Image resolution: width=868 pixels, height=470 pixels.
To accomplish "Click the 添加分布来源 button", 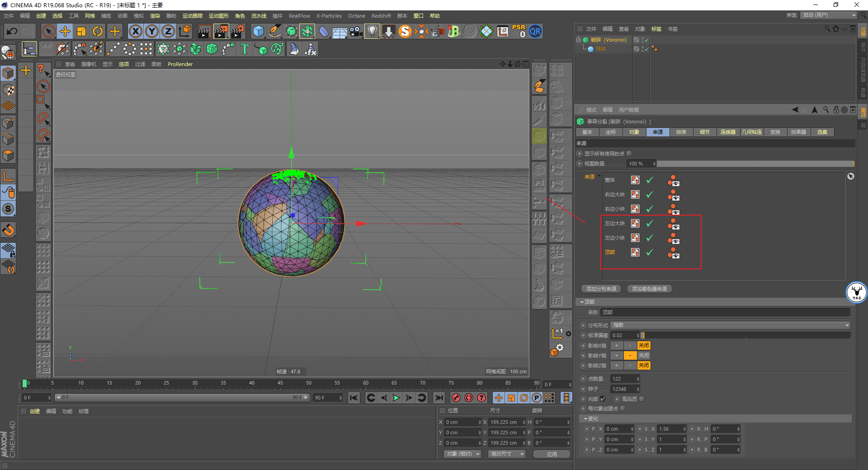I will (x=601, y=289).
